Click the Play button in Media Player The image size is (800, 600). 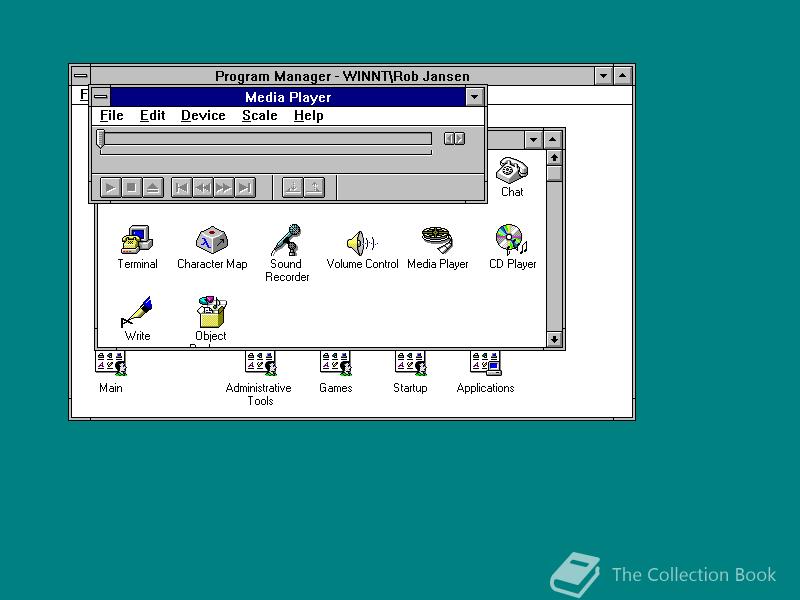110,188
